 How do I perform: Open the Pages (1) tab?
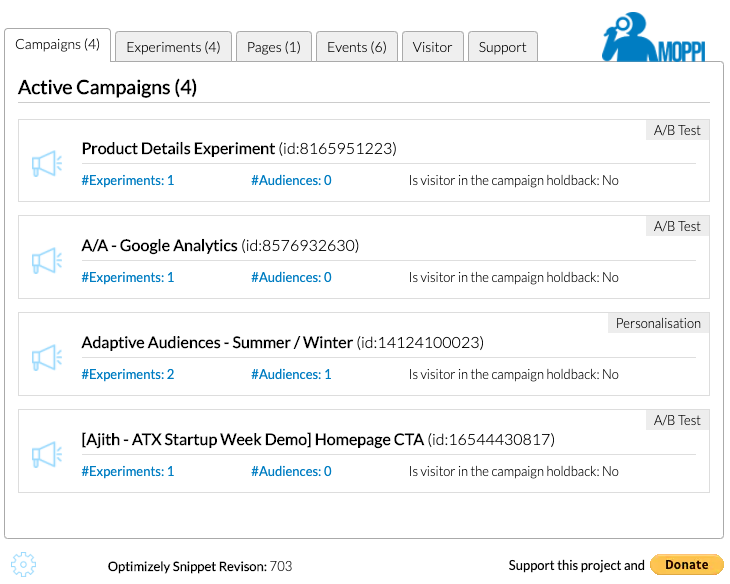click(x=274, y=47)
